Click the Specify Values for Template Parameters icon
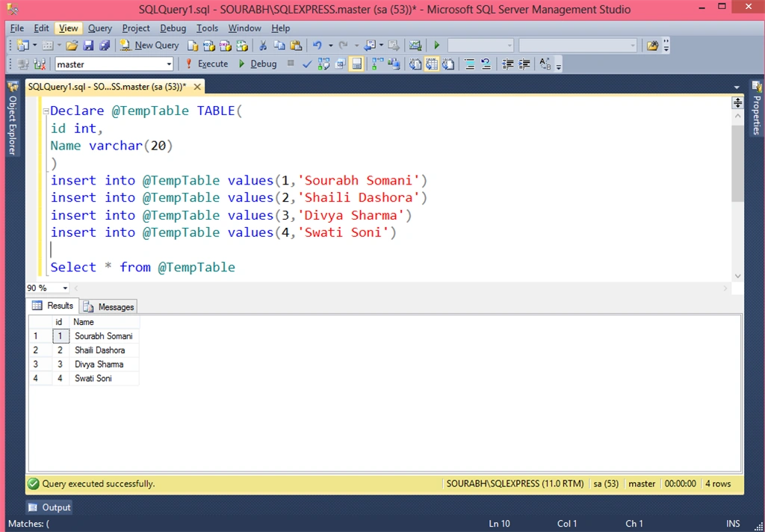765x532 pixels. (545, 64)
